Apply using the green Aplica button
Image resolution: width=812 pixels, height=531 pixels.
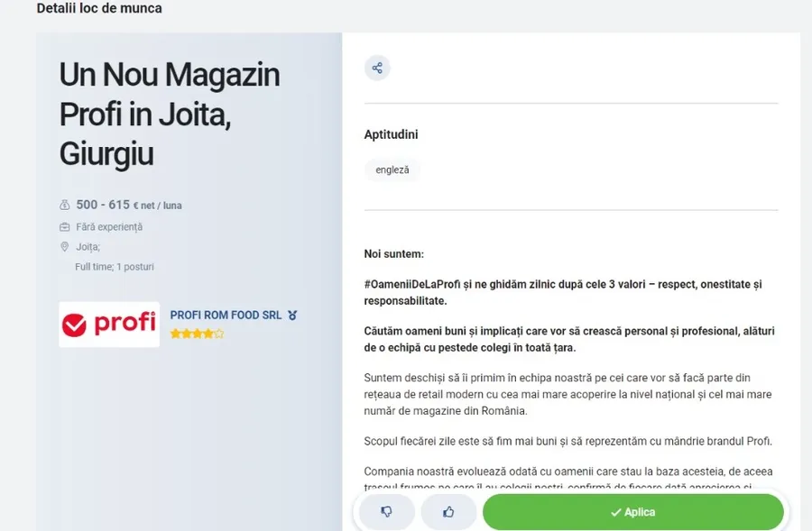click(632, 512)
